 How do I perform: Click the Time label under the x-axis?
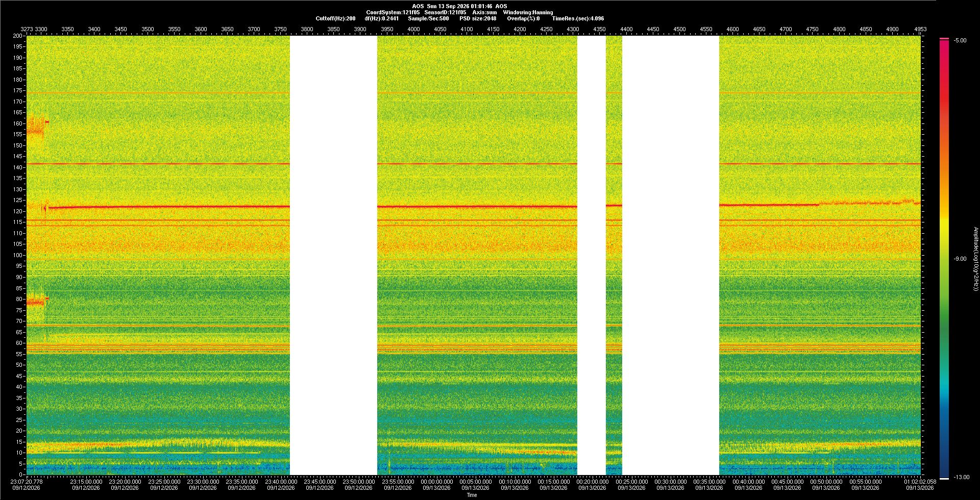(x=472, y=495)
